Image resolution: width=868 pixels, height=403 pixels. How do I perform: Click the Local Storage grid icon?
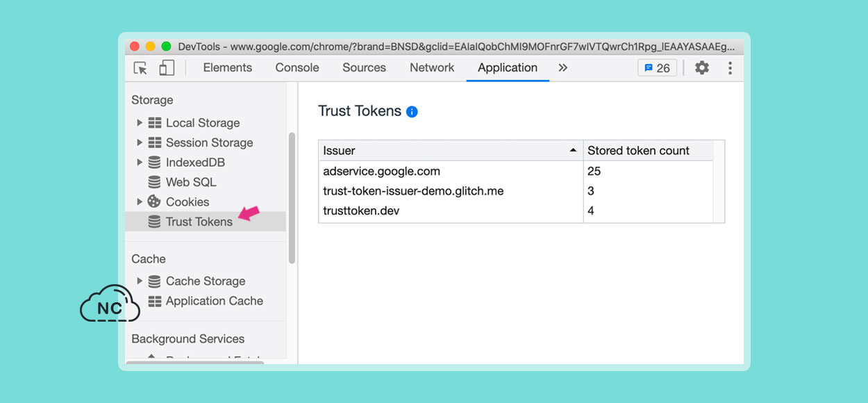click(x=155, y=123)
